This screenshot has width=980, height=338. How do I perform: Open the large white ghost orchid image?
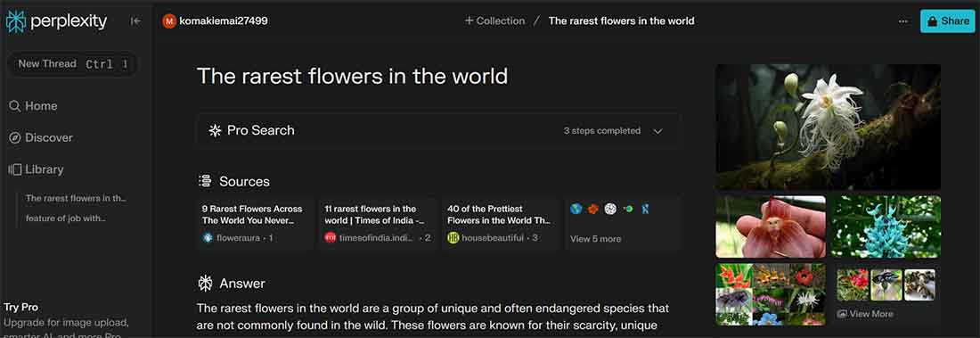click(x=828, y=127)
